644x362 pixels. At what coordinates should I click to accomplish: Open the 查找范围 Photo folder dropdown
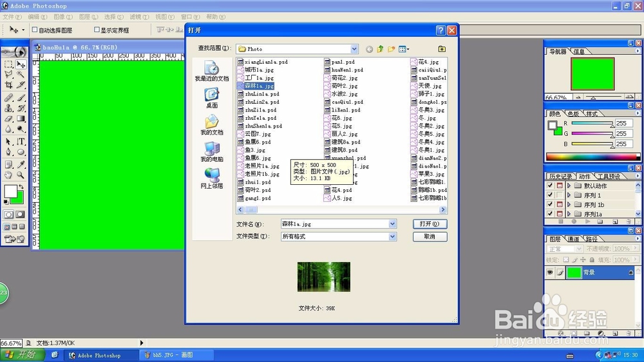(x=354, y=49)
